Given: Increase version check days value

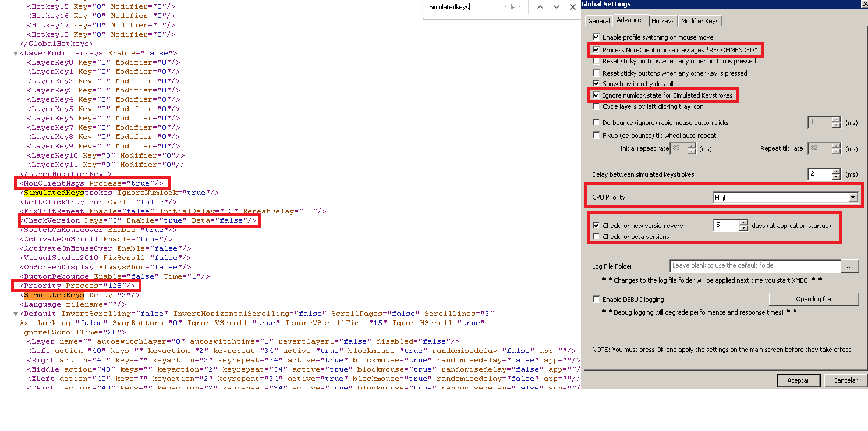Looking at the screenshot, I should [x=743, y=223].
